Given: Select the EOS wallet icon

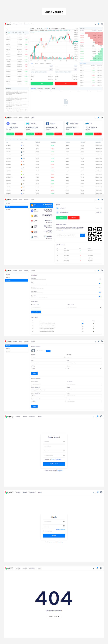Looking at the screenshot, I should coord(32,227).
